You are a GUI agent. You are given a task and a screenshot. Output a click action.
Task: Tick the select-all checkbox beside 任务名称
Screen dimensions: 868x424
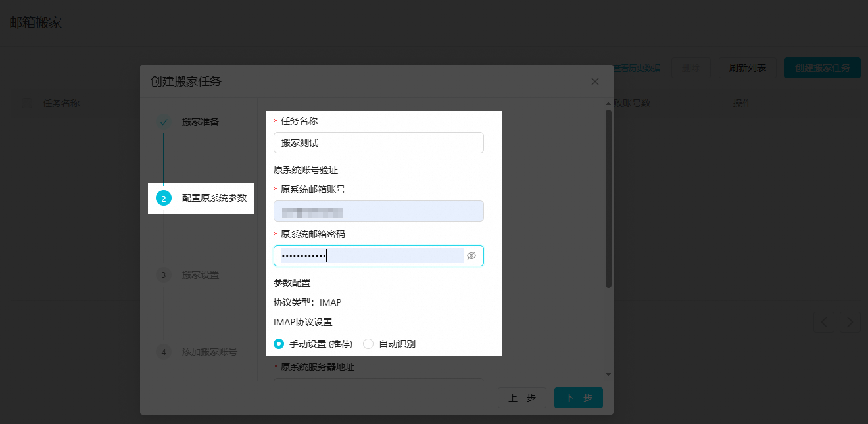[27, 103]
